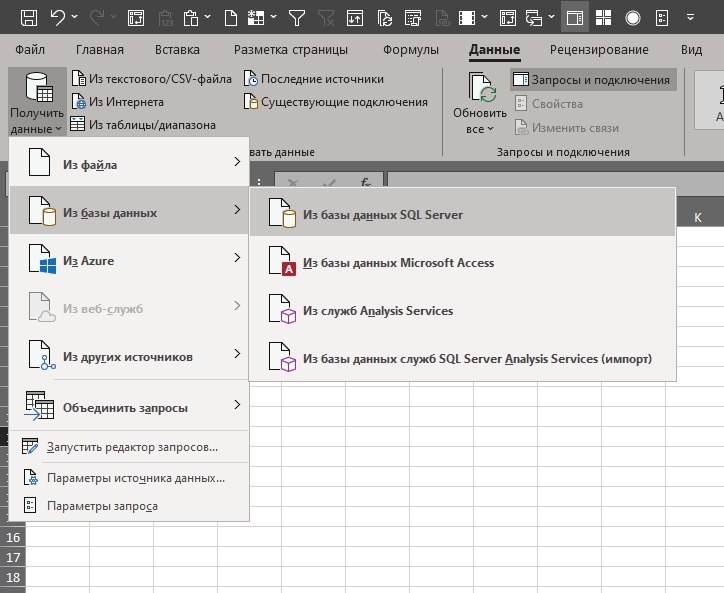The width and height of the screenshot is (724, 593).
Task: Open the Рецензирование tab
Action: click(x=599, y=49)
